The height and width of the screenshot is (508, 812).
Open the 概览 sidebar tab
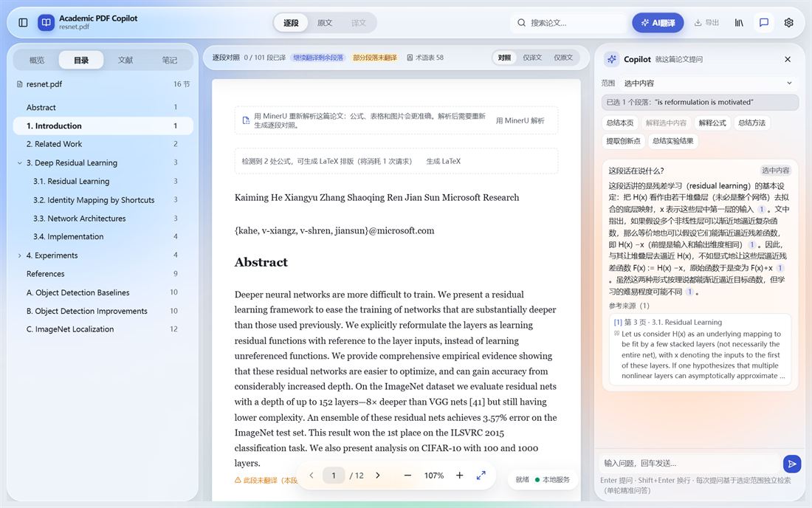[37, 60]
